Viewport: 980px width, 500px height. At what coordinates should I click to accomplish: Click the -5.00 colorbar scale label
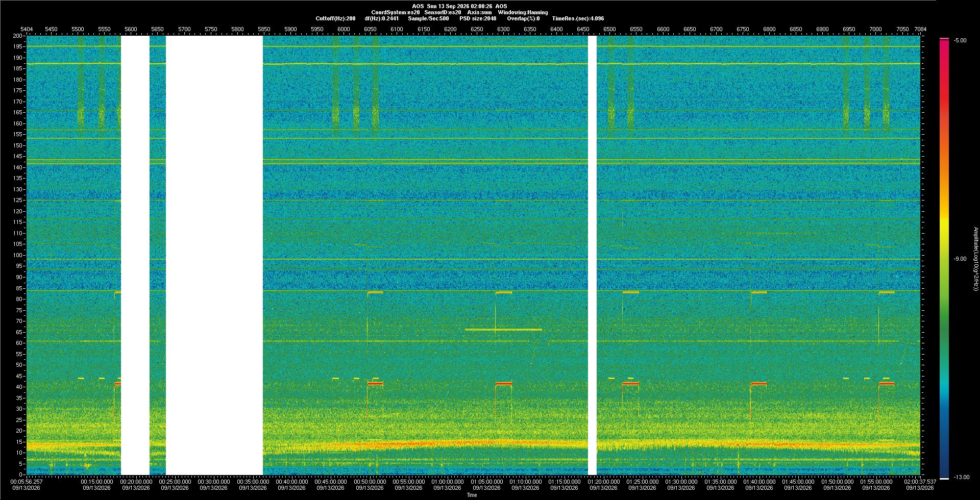tap(960, 40)
